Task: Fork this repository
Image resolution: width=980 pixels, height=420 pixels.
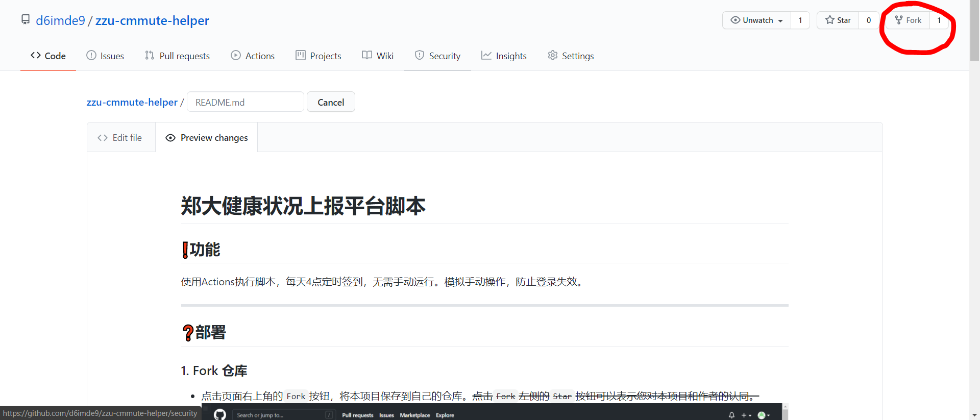Action: point(908,20)
